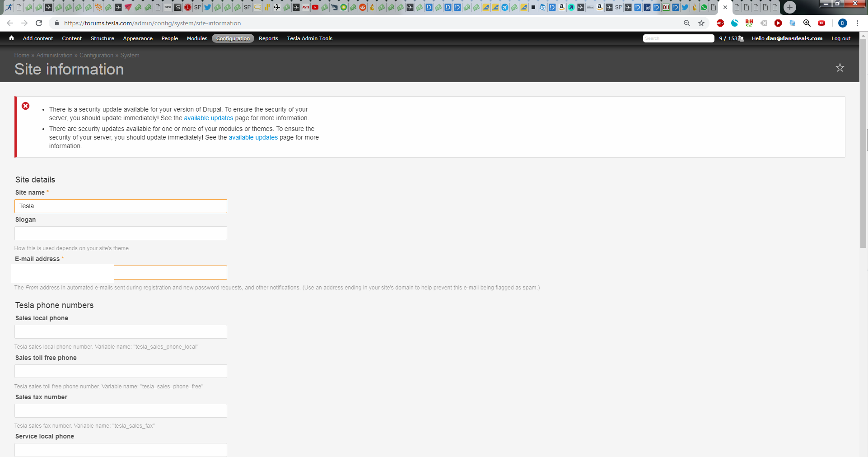Click the browser back arrow
Image resolution: width=868 pixels, height=457 pixels.
coord(10,23)
